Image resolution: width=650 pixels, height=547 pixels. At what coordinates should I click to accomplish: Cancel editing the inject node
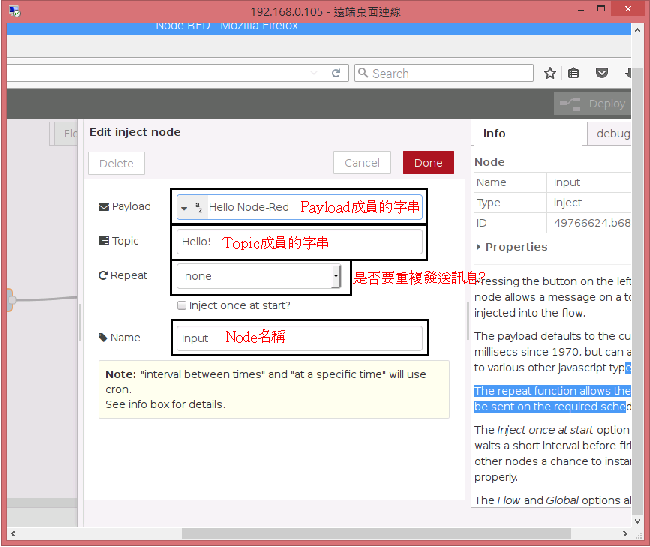tap(362, 163)
